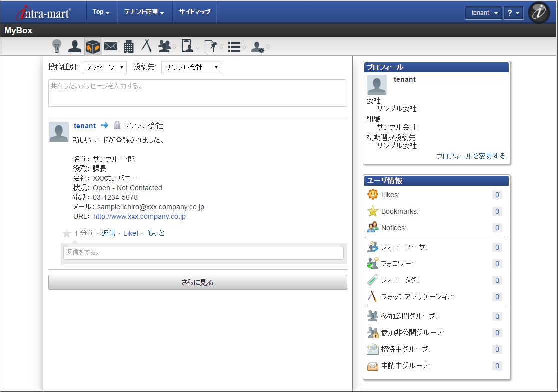Open the ? help dropdown
This screenshot has height=392, width=558.
[x=513, y=13]
